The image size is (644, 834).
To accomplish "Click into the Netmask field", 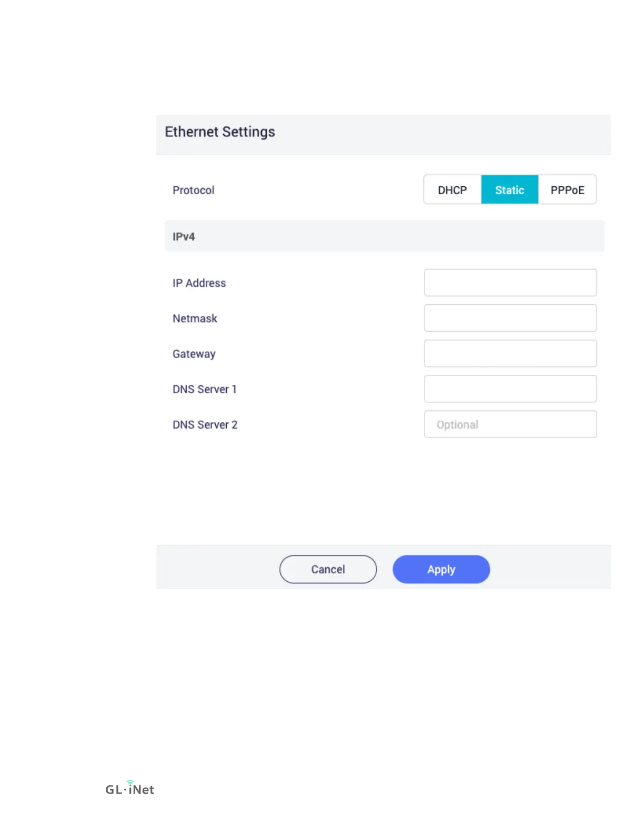I will point(510,318).
